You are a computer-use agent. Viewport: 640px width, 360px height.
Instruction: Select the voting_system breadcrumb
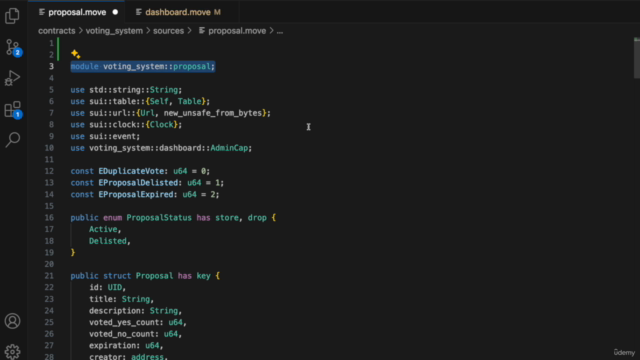114,31
